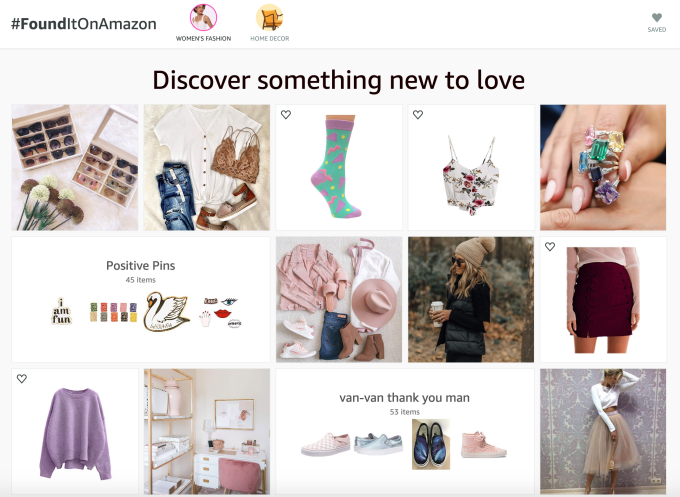The image size is (680, 497).
Task: Heart the purple knit sweater
Action: [22, 379]
